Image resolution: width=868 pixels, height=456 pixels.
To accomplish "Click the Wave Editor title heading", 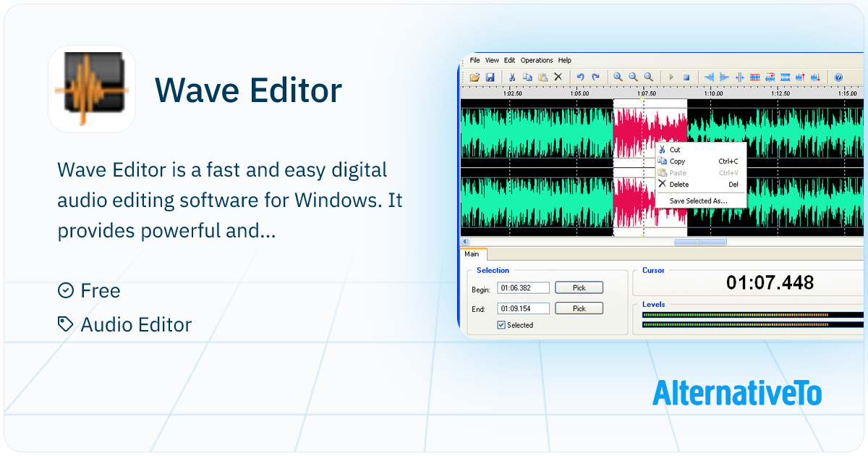I will pyautogui.click(x=248, y=90).
